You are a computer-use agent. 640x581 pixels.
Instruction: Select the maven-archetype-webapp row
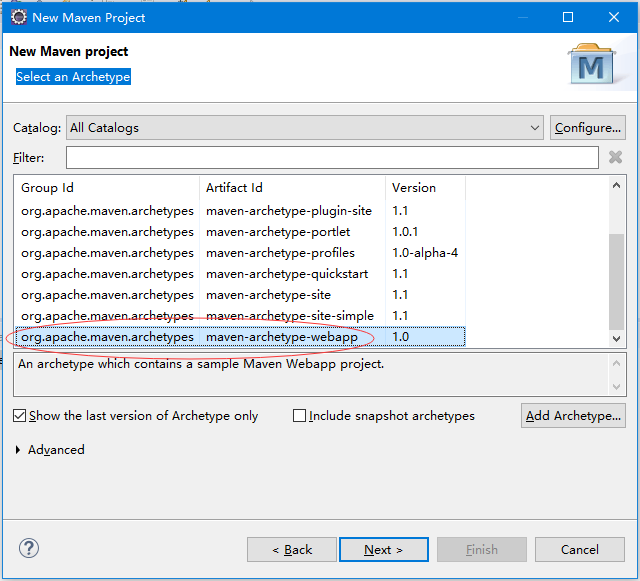click(x=240, y=337)
